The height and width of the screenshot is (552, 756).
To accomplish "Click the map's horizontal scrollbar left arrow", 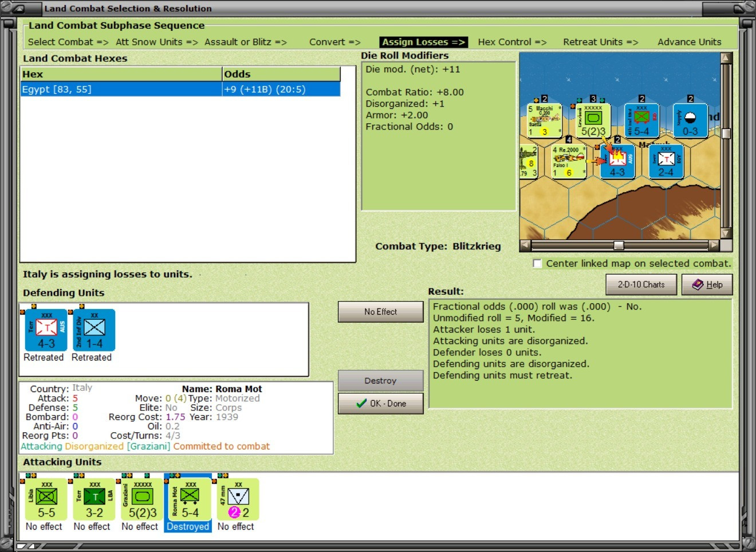I will [x=525, y=245].
